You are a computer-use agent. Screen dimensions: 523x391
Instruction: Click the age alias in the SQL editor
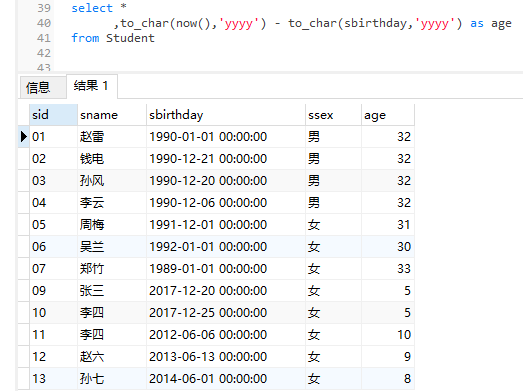pos(501,24)
